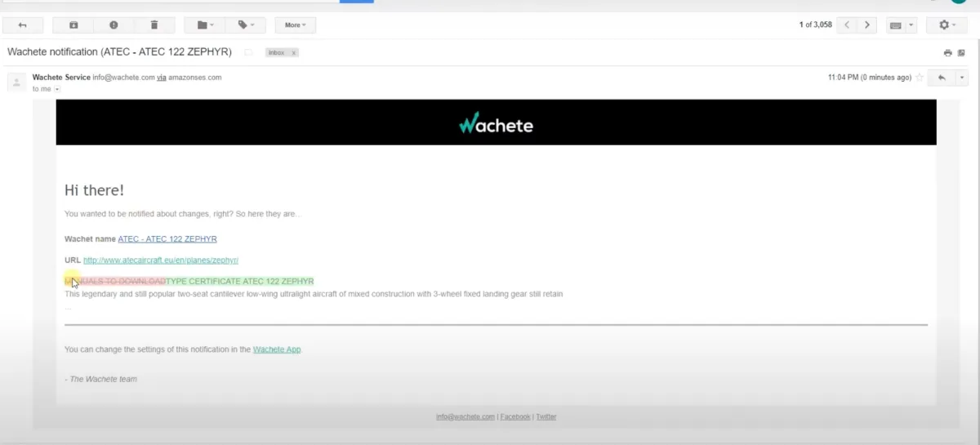Open the atecaircraft.eu zephyr URL link

(161, 260)
